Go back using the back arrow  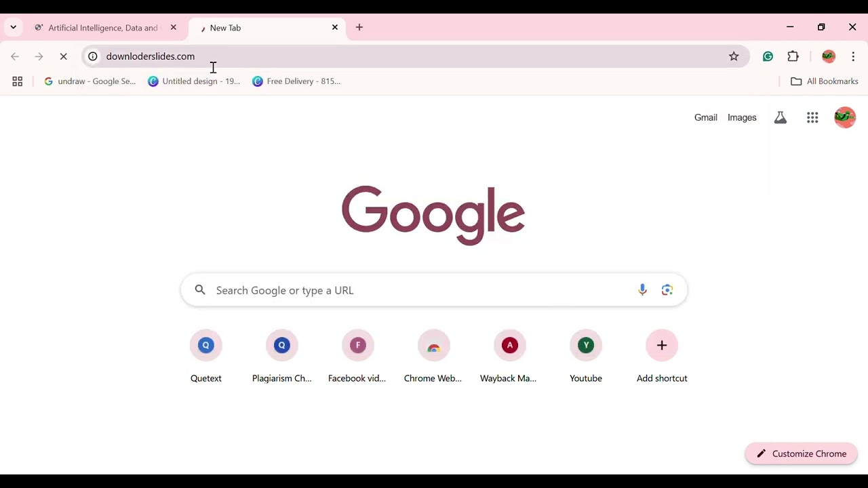[15, 57]
